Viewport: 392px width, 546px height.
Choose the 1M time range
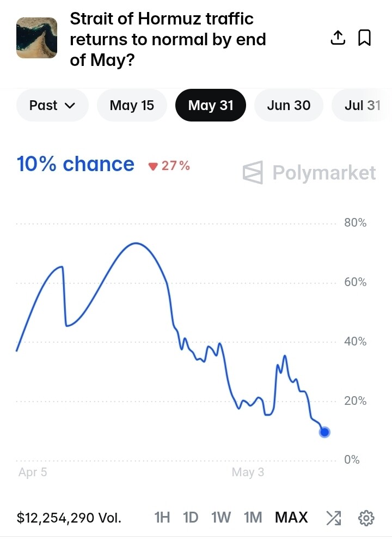253,518
